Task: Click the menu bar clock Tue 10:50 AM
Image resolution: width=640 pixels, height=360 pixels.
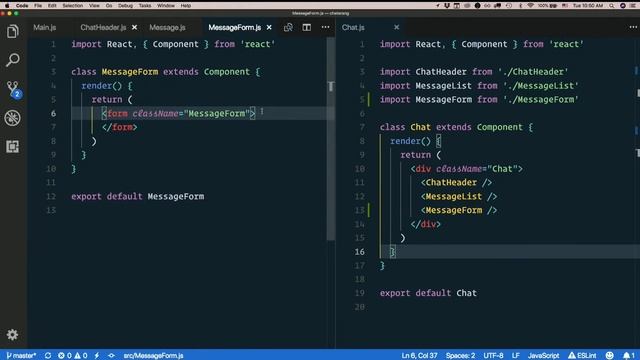Action: click(587, 6)
